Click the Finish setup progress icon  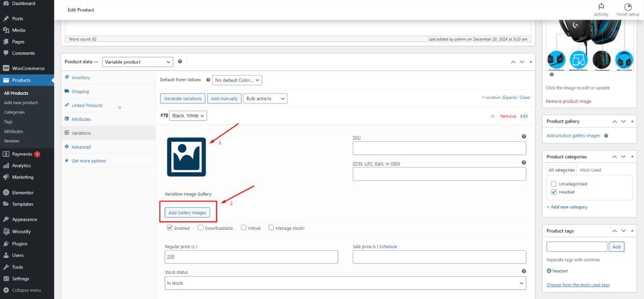click(x=627, y=7)
